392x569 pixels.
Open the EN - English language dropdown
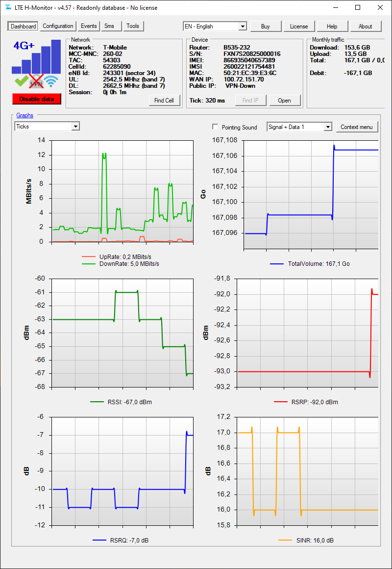click(215, 26)
